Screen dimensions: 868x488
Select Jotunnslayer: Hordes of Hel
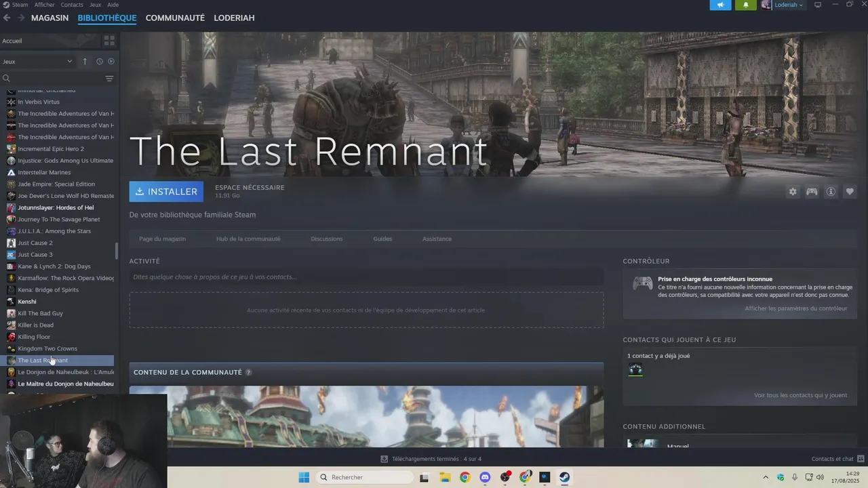click(x=56, y=207)
